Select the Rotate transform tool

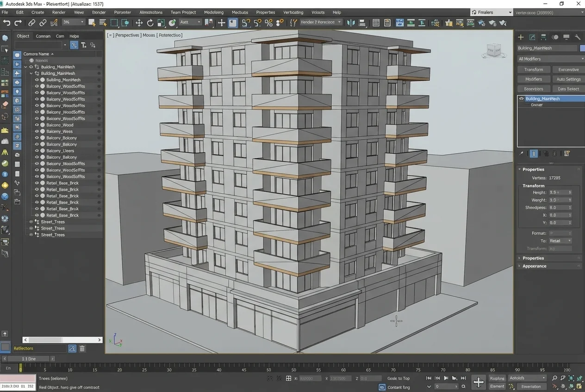pos(150,23)
